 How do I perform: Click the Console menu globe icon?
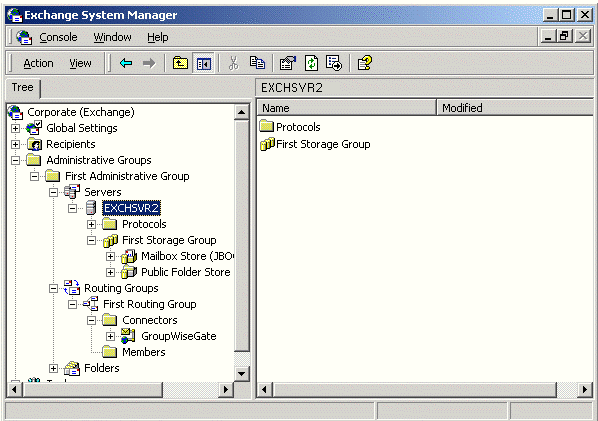pos(24,37)
